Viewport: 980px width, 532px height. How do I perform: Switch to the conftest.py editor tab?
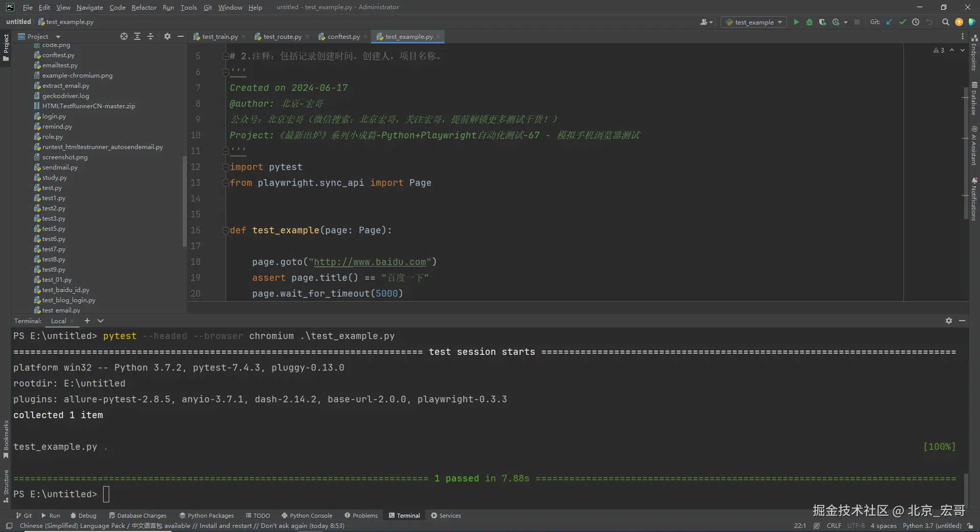pos(343,36)
